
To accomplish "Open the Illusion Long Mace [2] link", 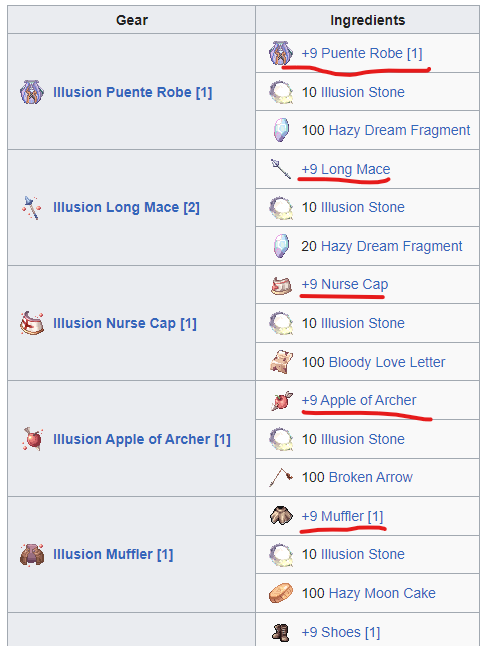I will point(126,207).
